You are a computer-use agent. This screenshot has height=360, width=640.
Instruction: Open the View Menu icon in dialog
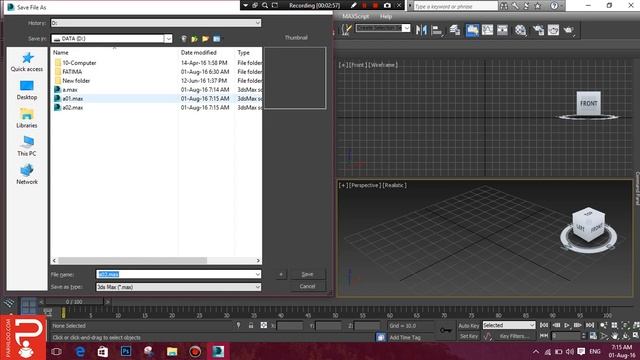pyautogui.click(x=217, y=39)
